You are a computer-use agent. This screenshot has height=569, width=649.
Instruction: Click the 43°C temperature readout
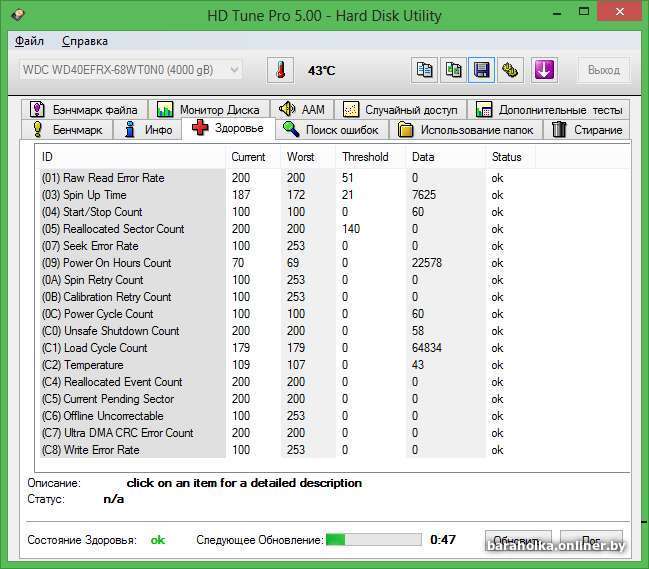coord(321,71)
